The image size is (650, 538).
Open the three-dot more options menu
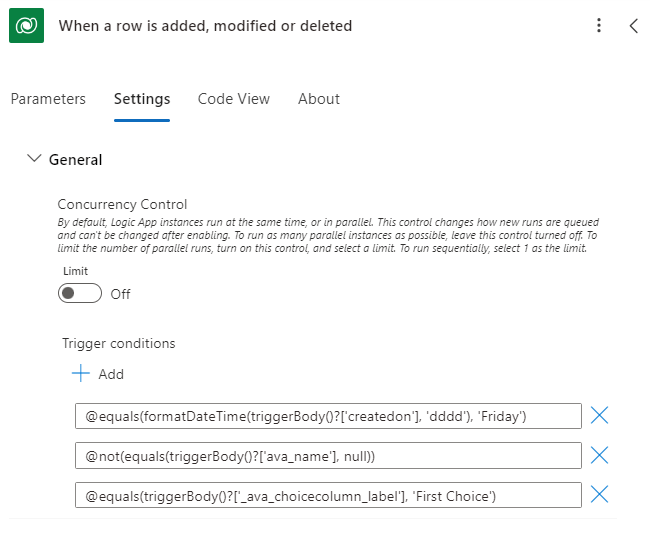coord(598,26)
